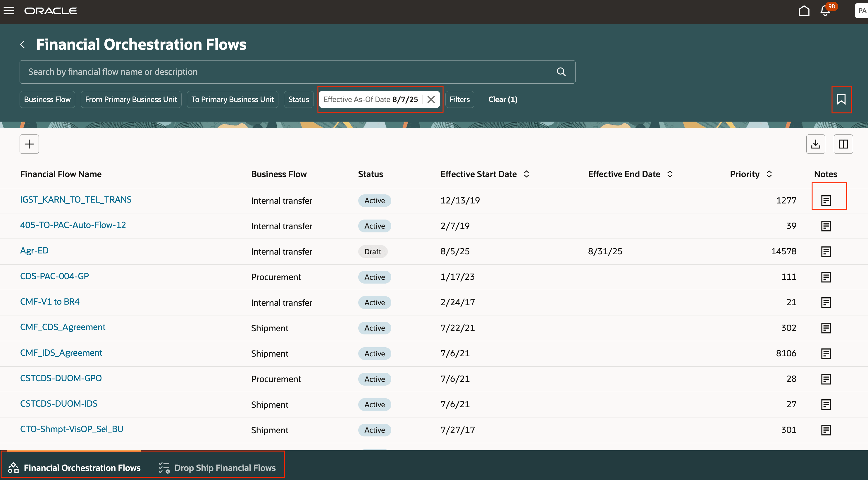Click the saved searches bookmark icon
The image size is (868, 480).
(841, 99)
